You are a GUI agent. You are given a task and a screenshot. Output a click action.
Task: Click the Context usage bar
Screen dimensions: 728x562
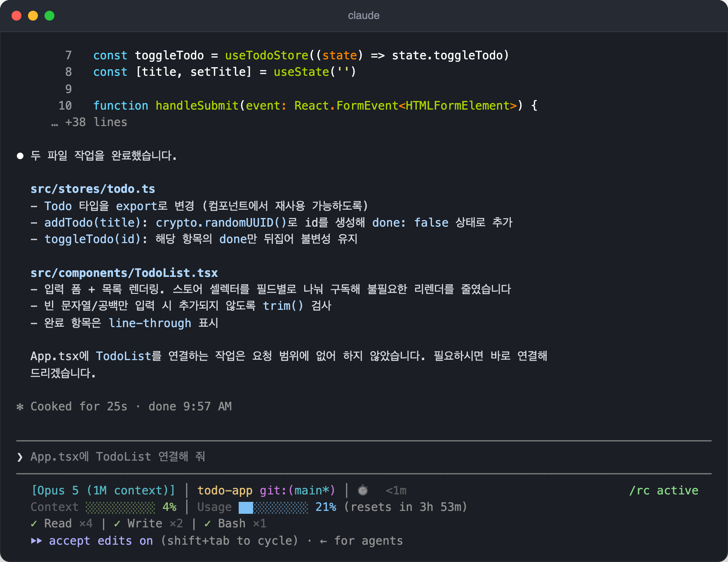coord(120,507)
